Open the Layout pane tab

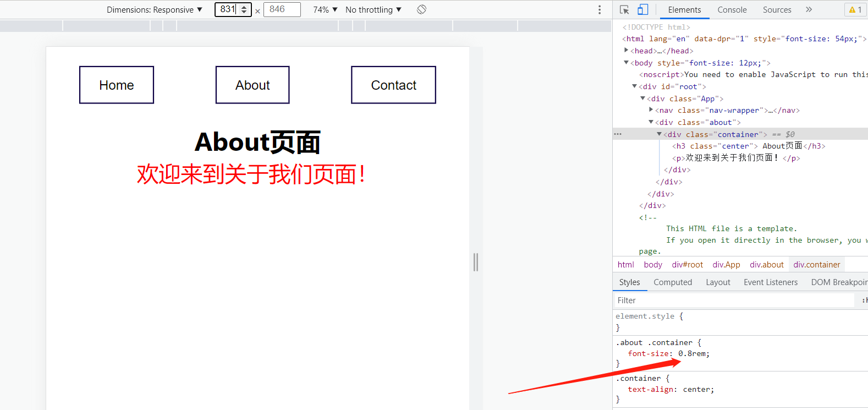[718, 282]
